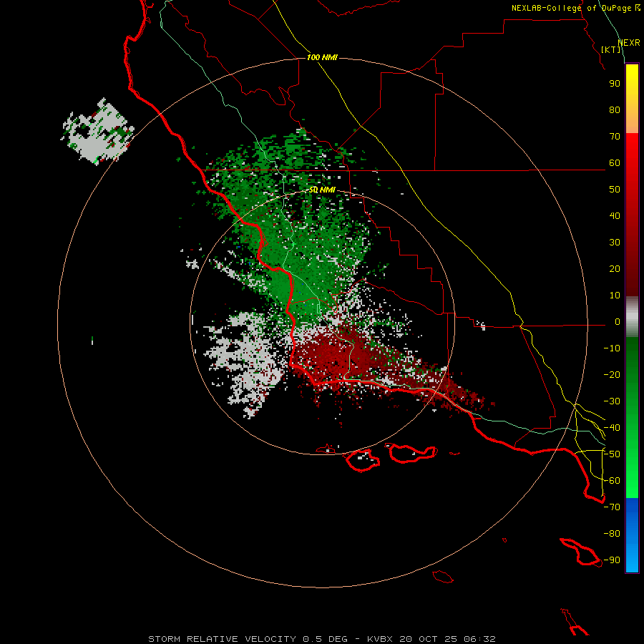Click the 0 value on velocity scale
The image size is (644, 644).
pyautogui.click(x=618, y=321)
